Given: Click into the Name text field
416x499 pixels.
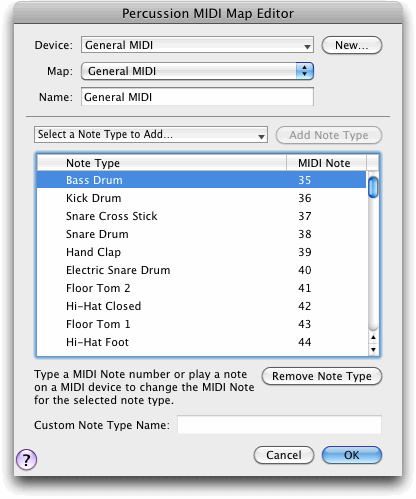Looking at the screenshot, I should (197, 97).
